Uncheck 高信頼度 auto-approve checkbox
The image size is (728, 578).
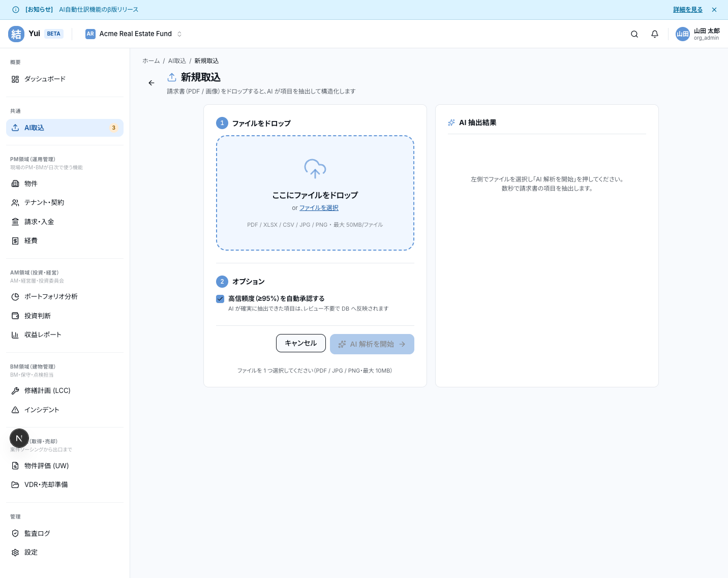[220, 299]
